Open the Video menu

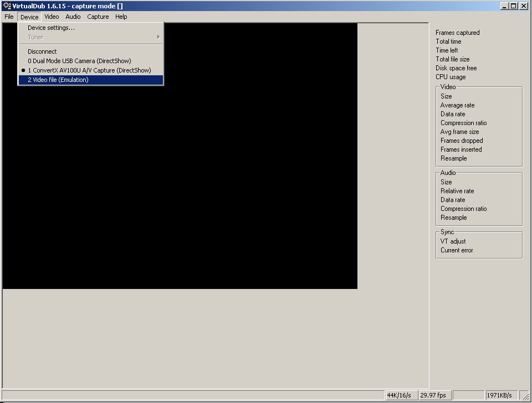52,17
